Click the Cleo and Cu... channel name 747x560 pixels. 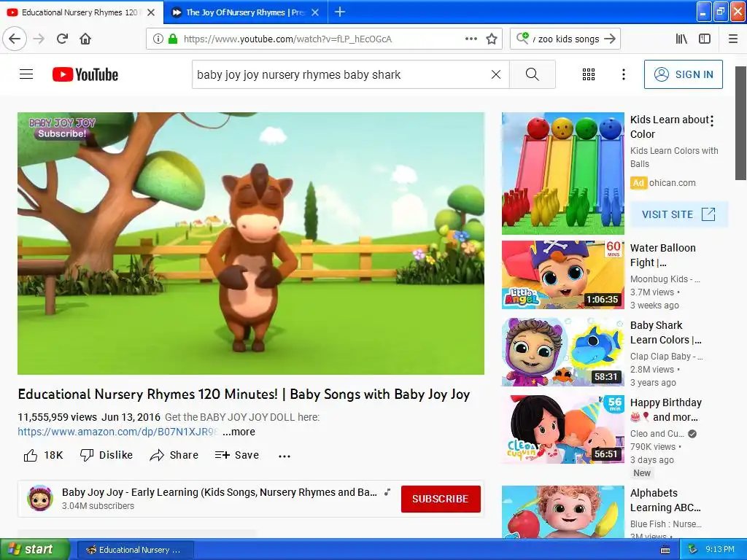pos(657,434)
